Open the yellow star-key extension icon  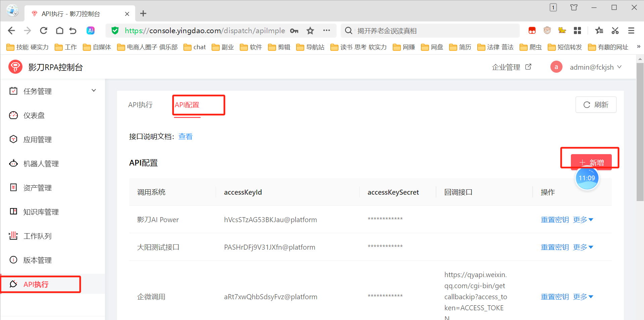(x=562, y=30)
